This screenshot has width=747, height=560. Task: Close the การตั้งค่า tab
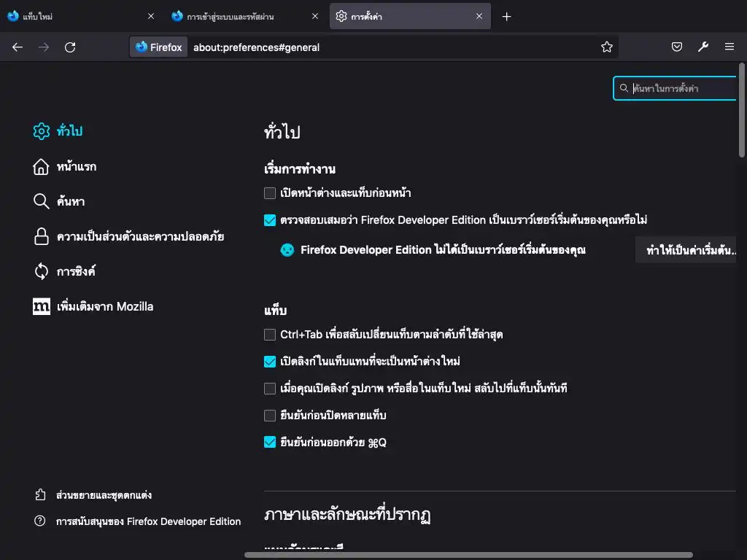tap(479, 16)
